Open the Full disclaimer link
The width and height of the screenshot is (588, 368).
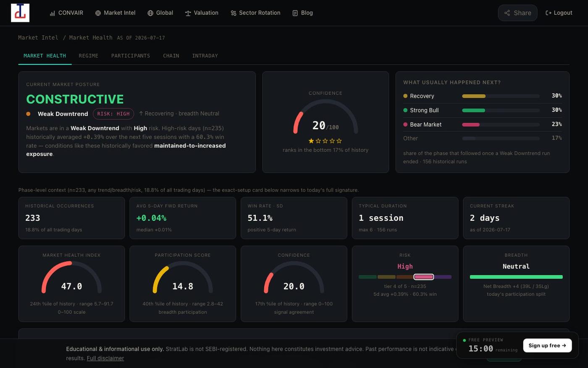pos(105,358)
